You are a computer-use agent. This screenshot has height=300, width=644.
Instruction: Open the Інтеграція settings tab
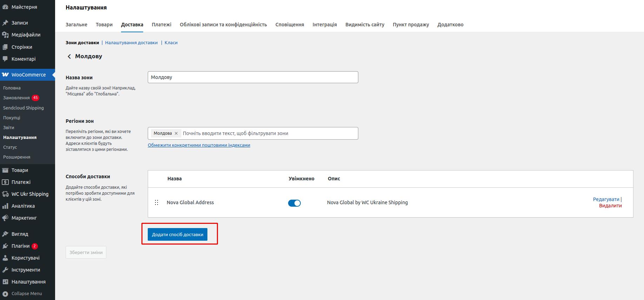pos(324,25)
